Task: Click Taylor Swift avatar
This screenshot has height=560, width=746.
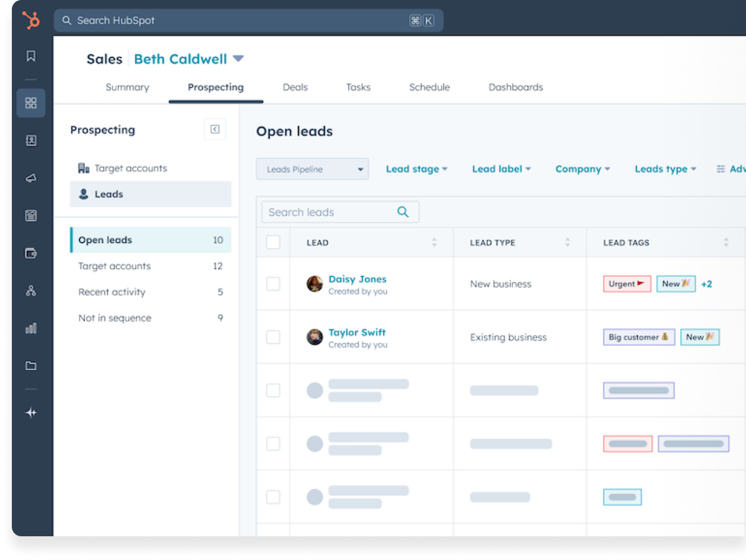Action: [315, 337]
